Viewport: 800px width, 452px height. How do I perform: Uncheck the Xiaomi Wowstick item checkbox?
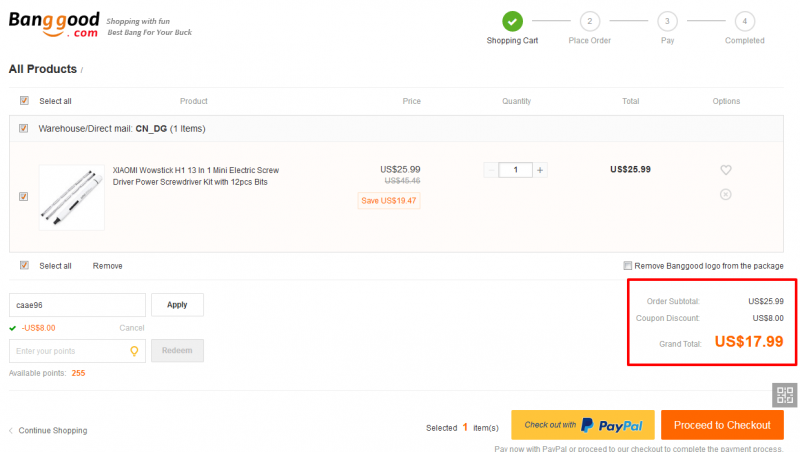23,196
